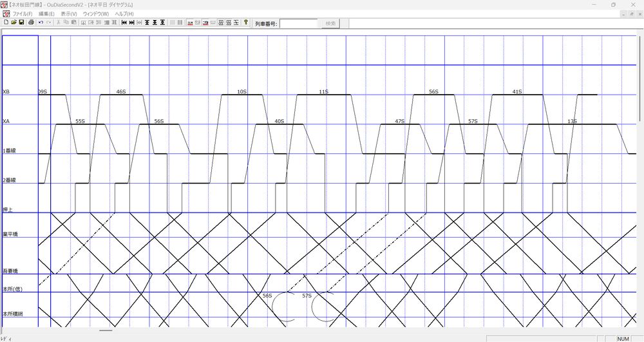The image size is (644, 342).
Task: Click the clipboard Paste icon
Action: [74, 22]
